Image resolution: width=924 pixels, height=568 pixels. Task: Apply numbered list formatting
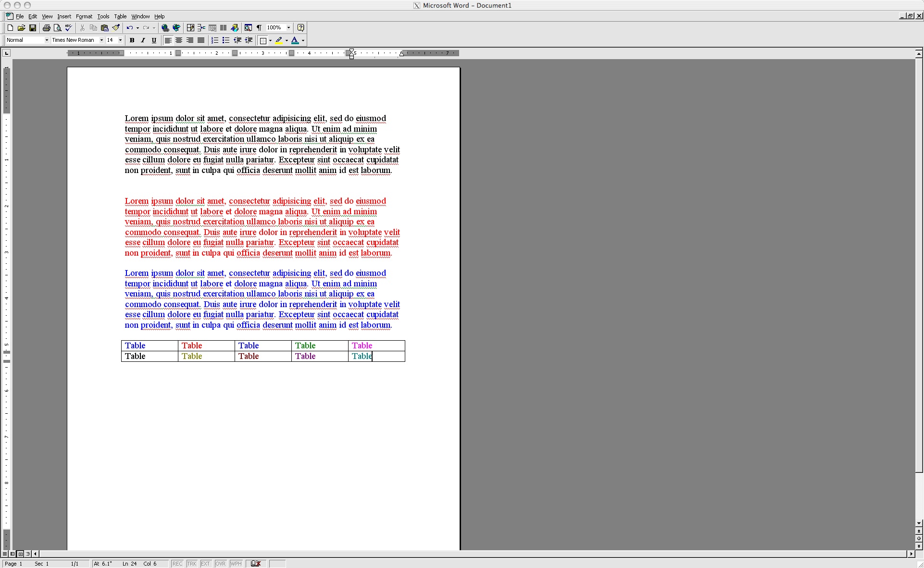tap(214, 40)
